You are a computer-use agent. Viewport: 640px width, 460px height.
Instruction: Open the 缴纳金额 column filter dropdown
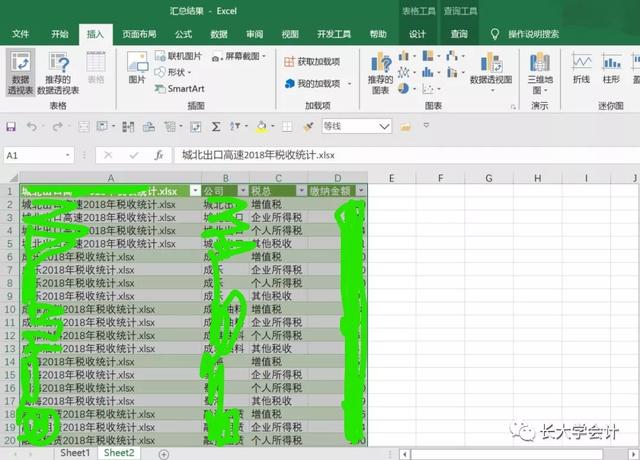pyautogui.click(x=361, y=191)
